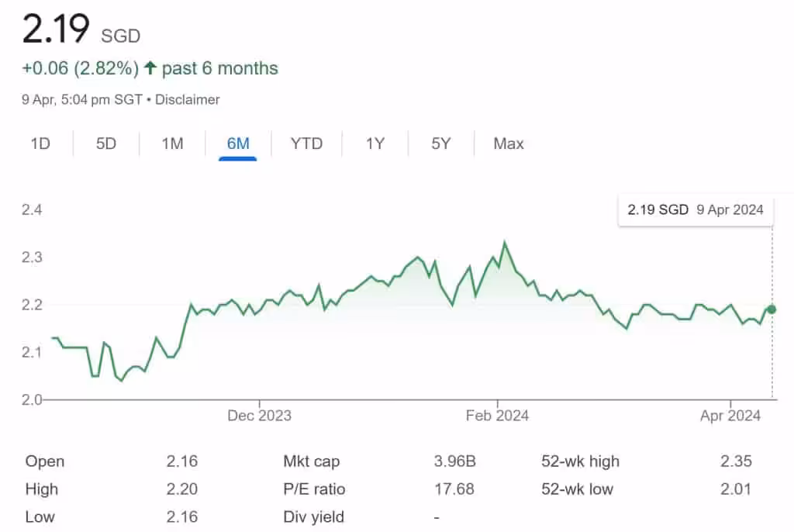Viewport: 794px width, 532px height.
Task: Click the P/E value 17.68
Action: pyautogui.click(x=454, y=489)
